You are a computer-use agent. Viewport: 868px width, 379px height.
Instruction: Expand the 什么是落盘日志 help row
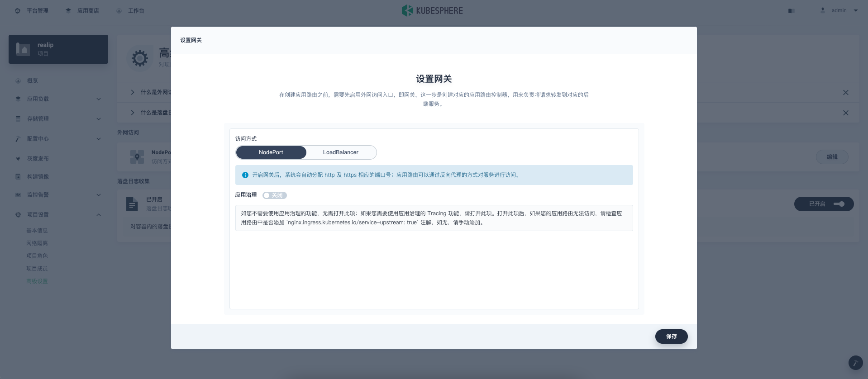(x=133, y=113)
